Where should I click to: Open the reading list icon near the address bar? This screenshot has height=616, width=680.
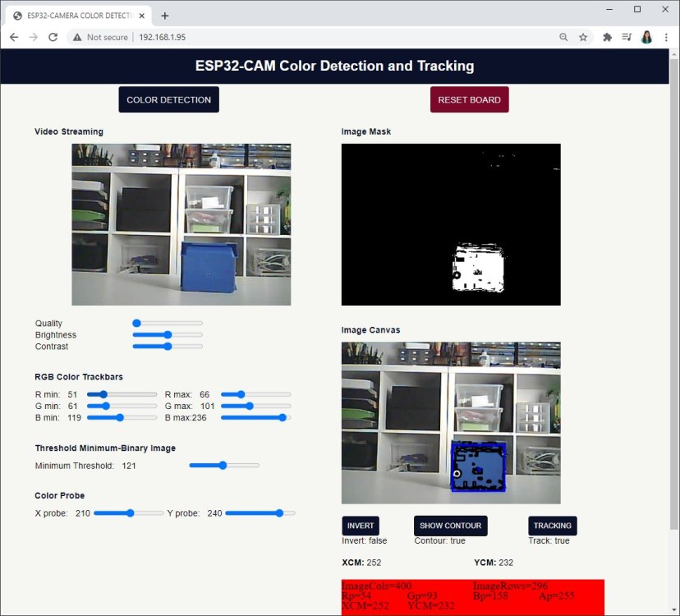(x=626, y=37)
